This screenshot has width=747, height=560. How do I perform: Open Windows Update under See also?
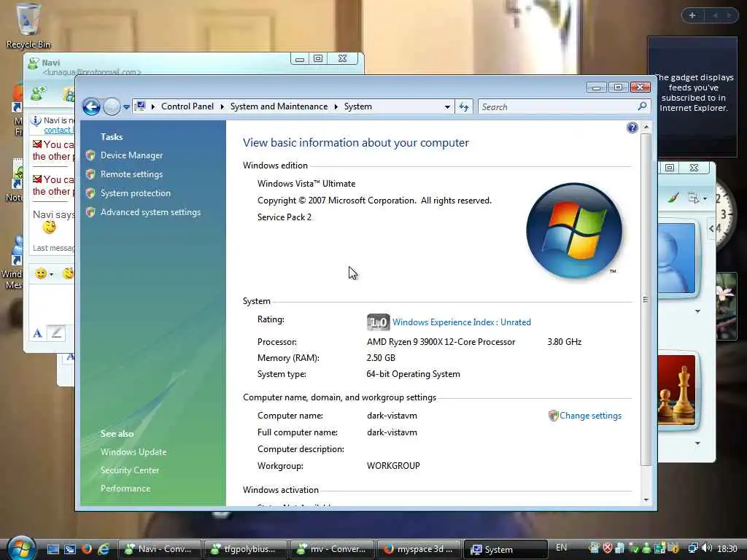tap(133, 452)
